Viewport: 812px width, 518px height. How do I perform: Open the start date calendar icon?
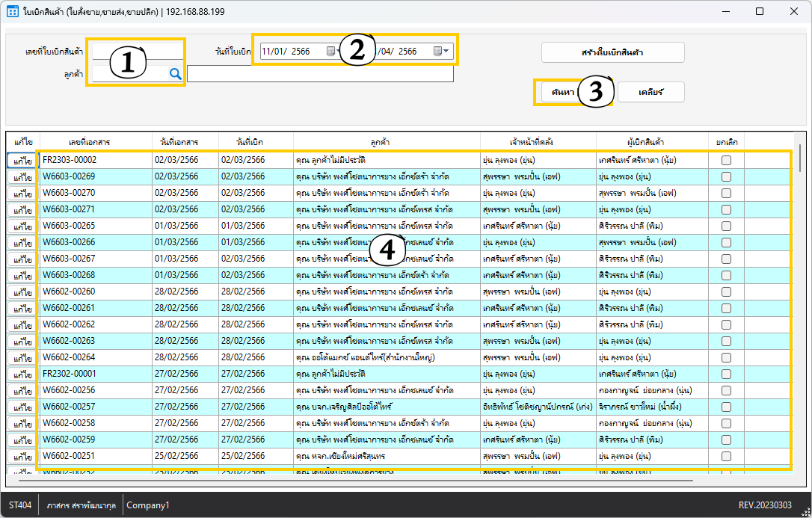coord(331,52)
